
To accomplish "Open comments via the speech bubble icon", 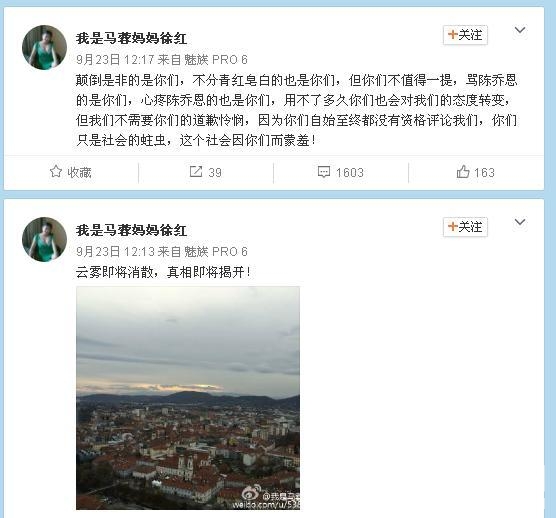I will pos(324,172).
